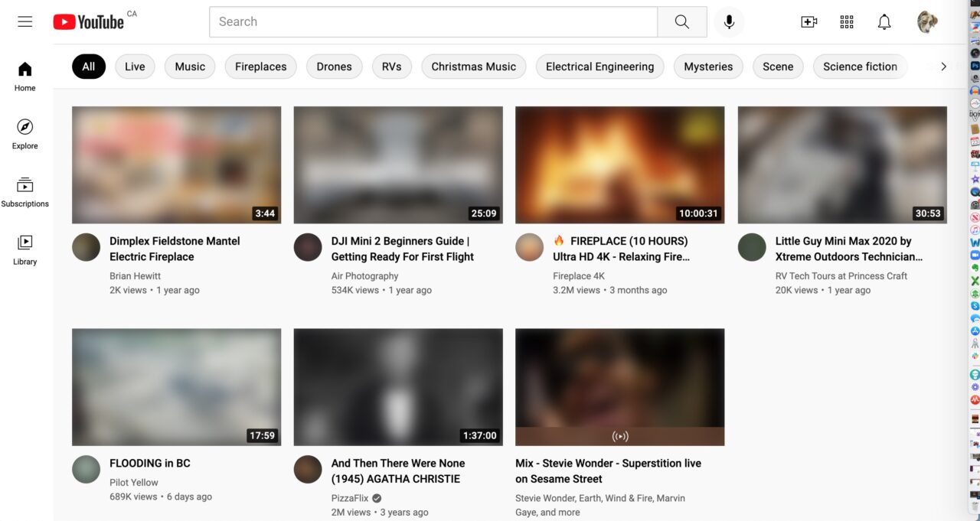Visit the RV Tech Tours at Princess Craft name
The image size is (980, 521).
tap(841, 276)
